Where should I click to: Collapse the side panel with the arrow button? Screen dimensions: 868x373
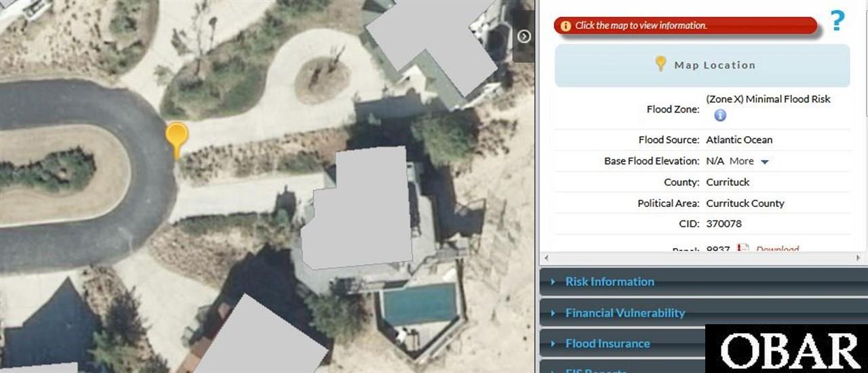pyautogui.click(x=524, y=37)
